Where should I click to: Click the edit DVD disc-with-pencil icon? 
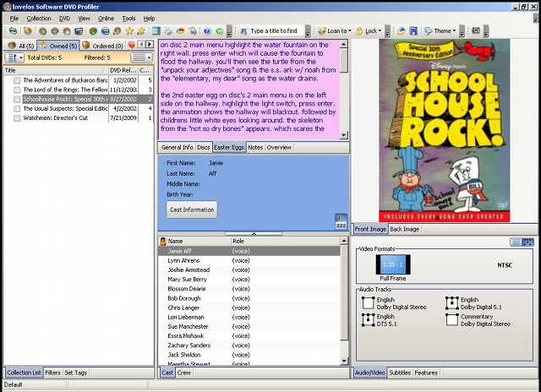click(x=55, y=31)
